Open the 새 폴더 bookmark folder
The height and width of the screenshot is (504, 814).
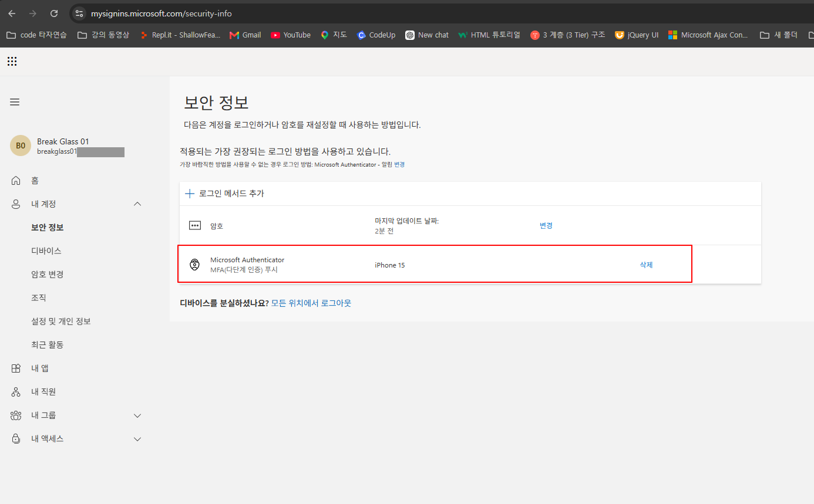779,35
